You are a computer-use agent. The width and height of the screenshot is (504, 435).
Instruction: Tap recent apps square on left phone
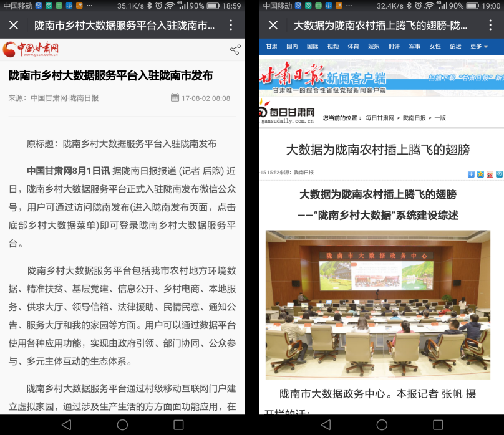click(x=178, y=425)
